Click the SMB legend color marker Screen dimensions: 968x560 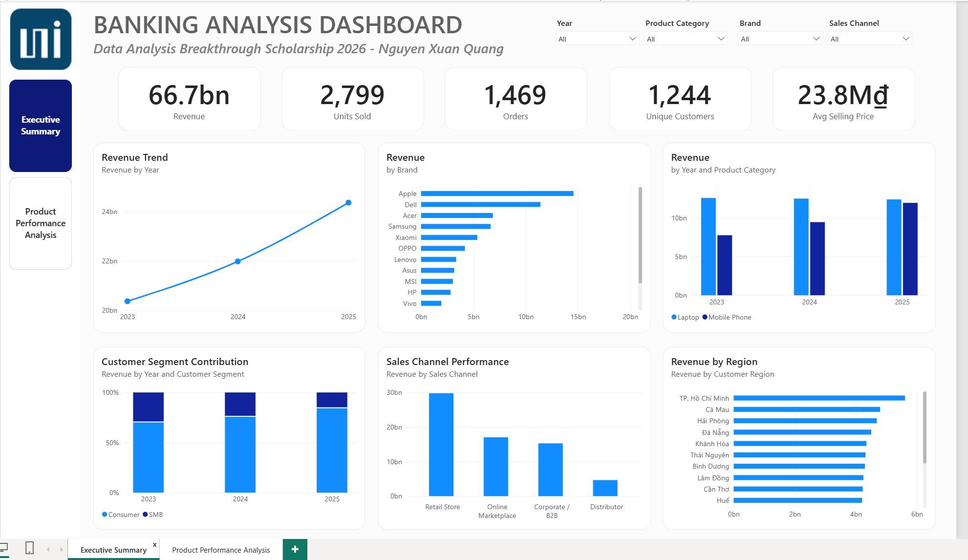coord(145,515)
